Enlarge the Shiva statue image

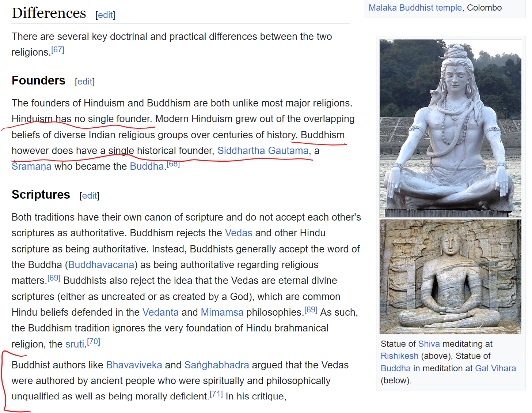[x=451, y=128]
